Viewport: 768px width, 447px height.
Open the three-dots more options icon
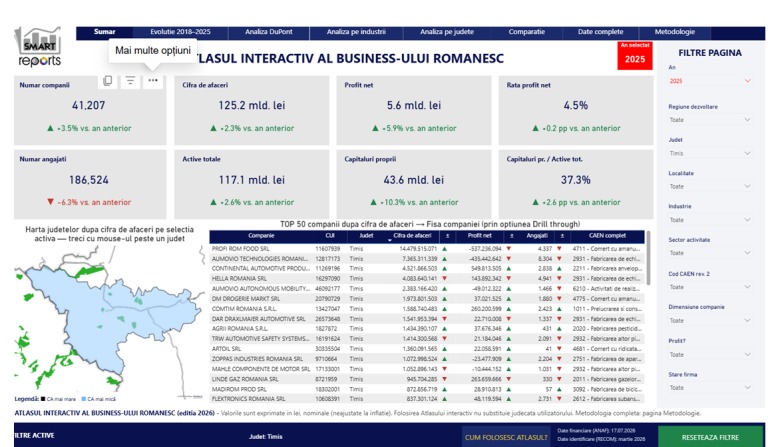153,81
